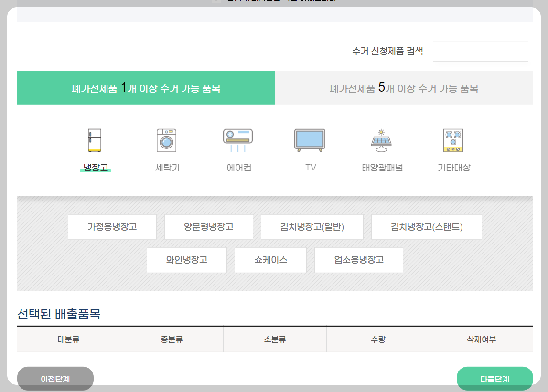Viewport: 548px width, 392px height.
Task: Click the 대분류 column header
Action: pos(68,339)
